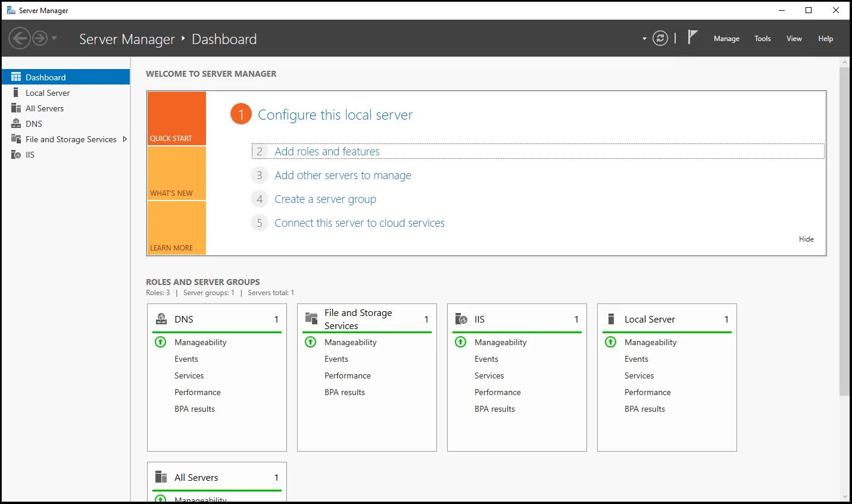This screenshot has width=852, height=504.
Task: Click the IIS tile header icon
Action: tap(461, 320)
